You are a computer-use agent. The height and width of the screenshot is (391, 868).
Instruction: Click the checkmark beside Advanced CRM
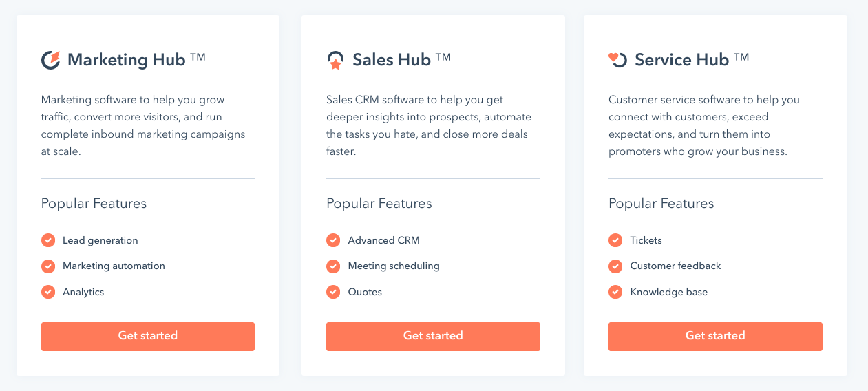(x=333, y=240)
